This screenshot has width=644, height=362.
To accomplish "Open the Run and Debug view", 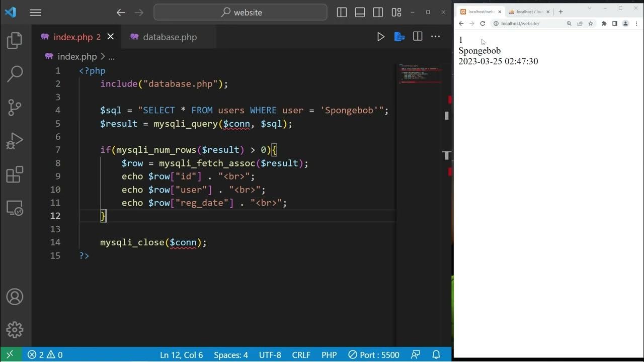I will (15, 141).
